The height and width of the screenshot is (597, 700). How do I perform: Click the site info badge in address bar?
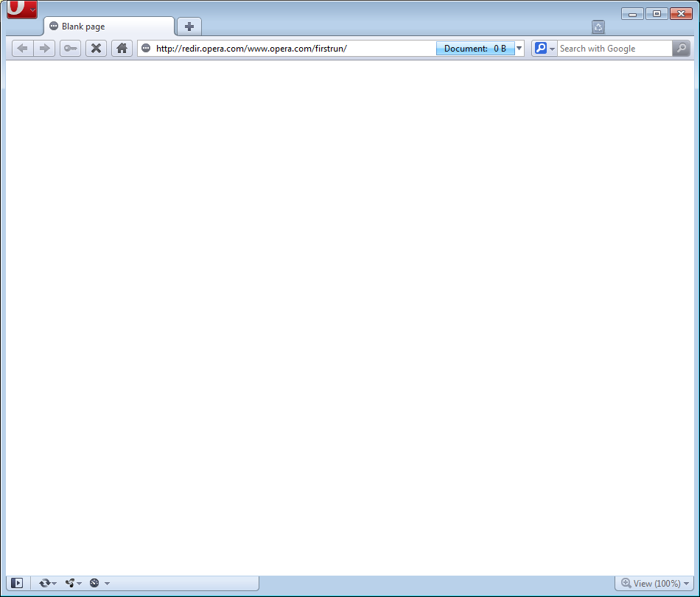[x=146, y=48]
